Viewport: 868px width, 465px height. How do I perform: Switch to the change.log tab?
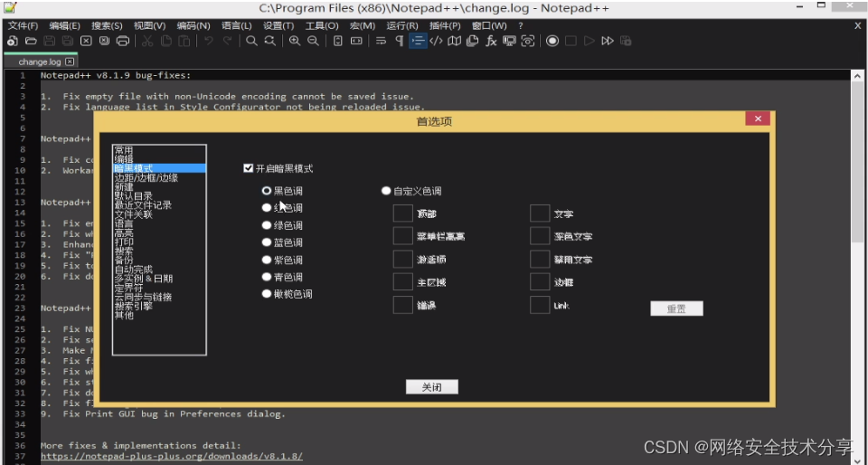(x=39, y=62)
